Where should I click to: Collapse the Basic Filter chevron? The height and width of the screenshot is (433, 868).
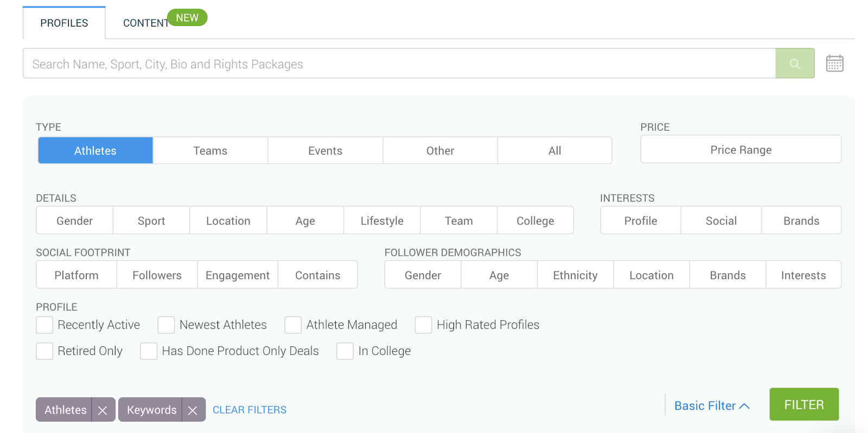point(744,406)
